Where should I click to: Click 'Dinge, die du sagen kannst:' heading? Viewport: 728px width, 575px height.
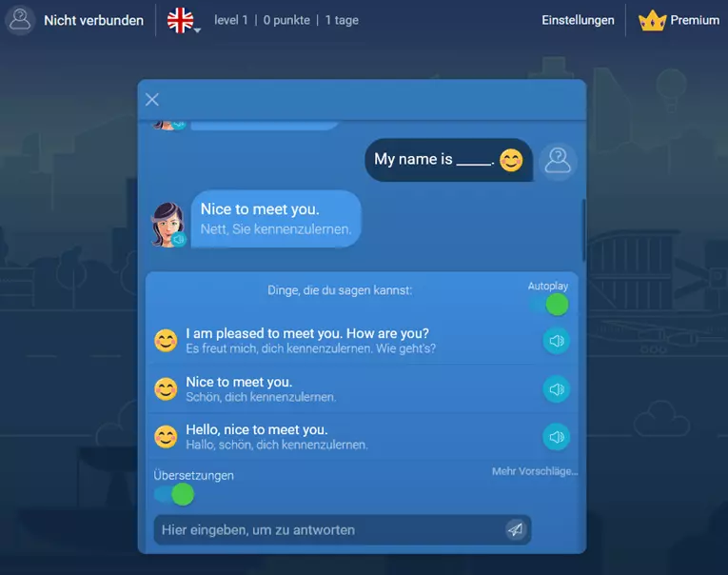340,290
